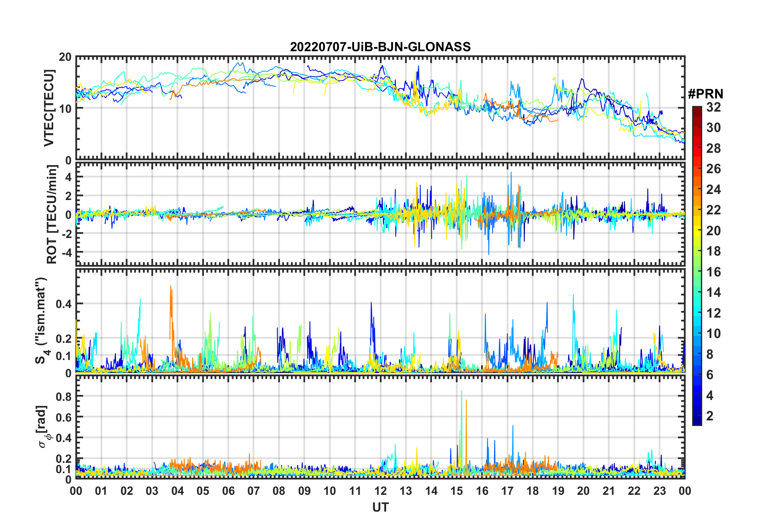761x532 pixels.
Task: Click x-axis tick label 06
Action: point(228,491)
